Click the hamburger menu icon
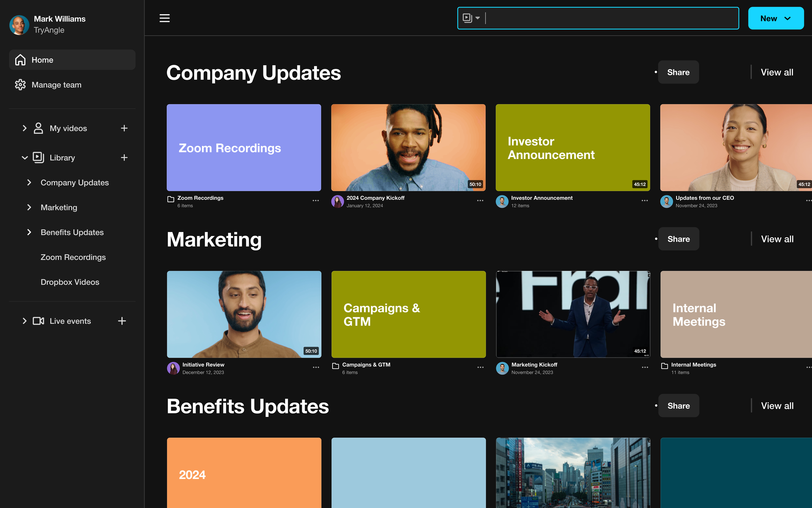 pos(164,18)
